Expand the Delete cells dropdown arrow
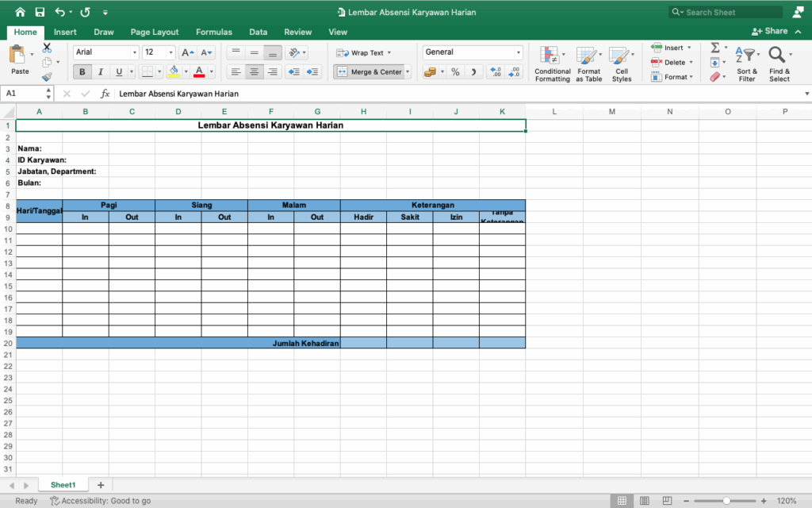The width and height of the screenshot is (812, 508). 691,62
